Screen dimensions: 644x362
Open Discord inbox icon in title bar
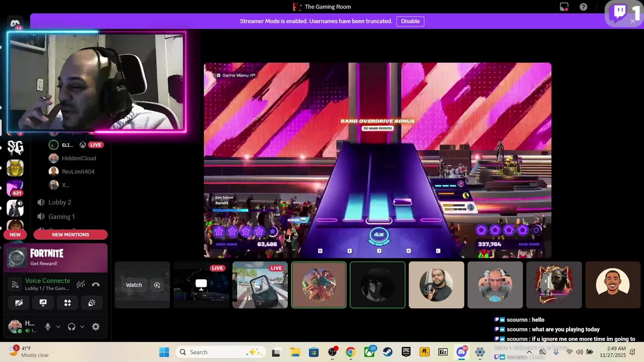click(x=564, y=7)
